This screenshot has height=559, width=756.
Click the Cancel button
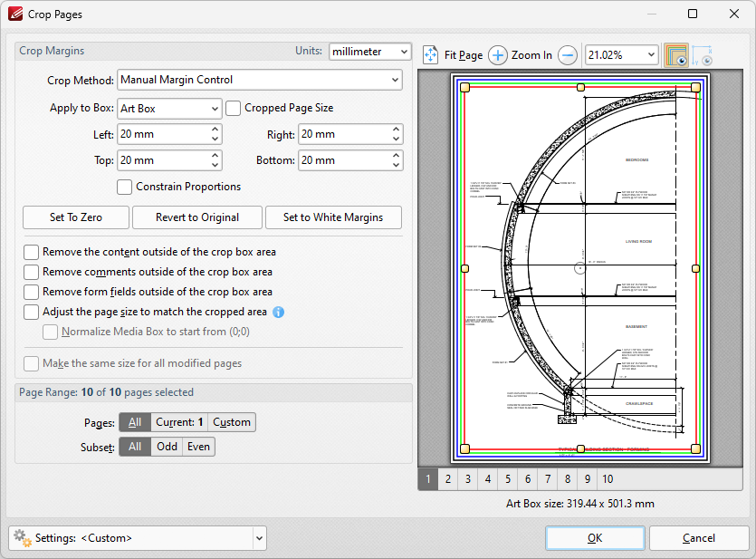tap(699, 538)
